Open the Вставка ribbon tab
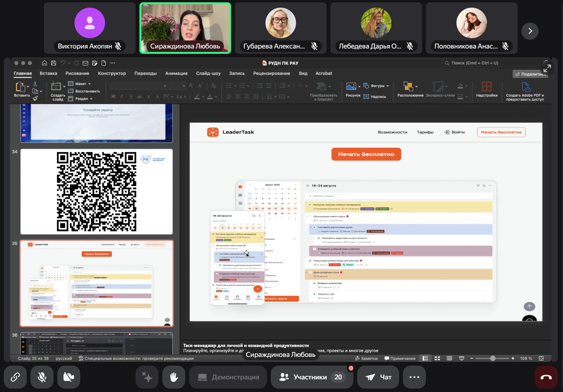 (x=49, y=73)
